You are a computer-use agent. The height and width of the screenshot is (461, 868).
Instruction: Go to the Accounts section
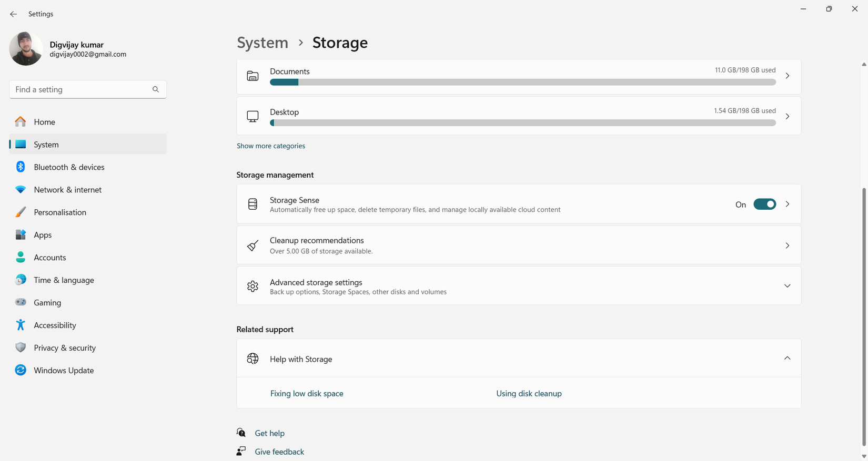click(50, 258)
